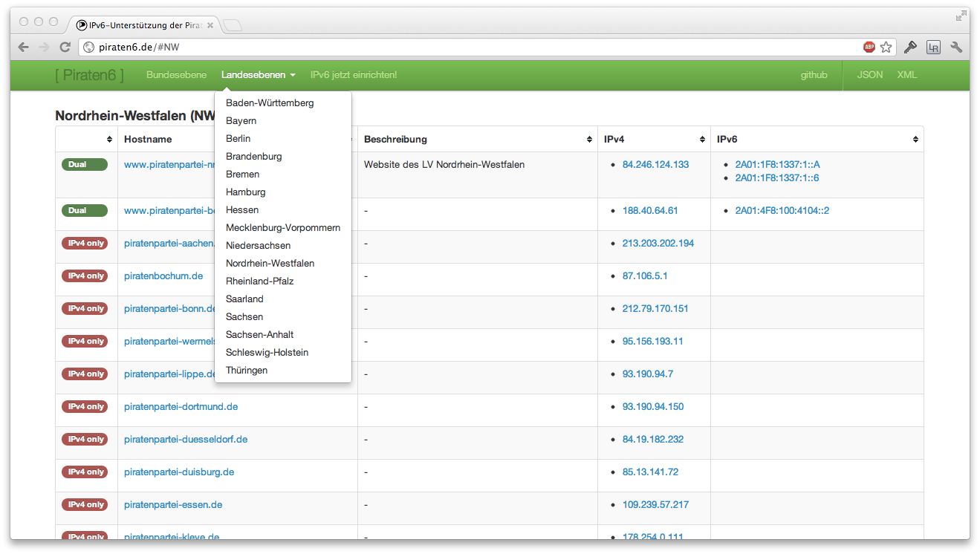The height and width of the screenshot is (554, 980).
Task: Download data via the JSON link
Action: tap(869, 75)
